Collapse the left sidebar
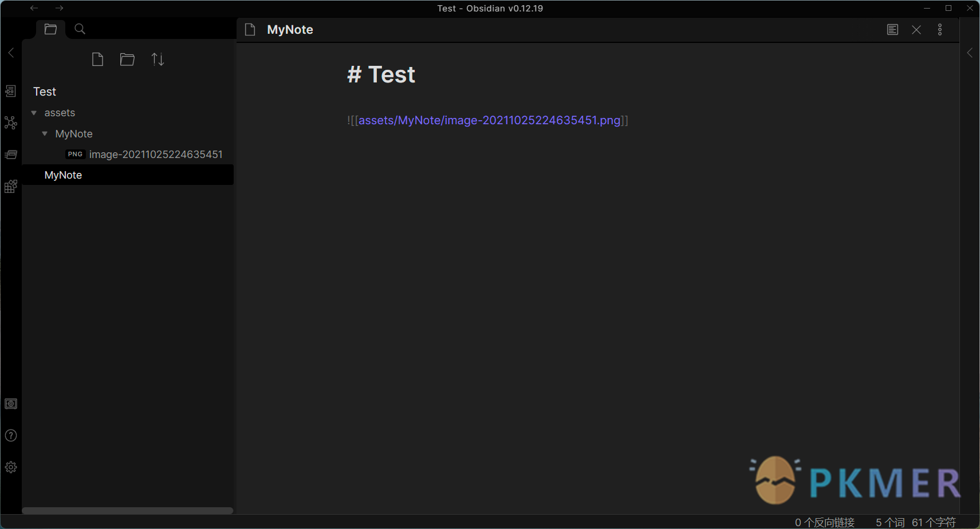Viewport: 980px width, 529px height. tap(11, 53)
